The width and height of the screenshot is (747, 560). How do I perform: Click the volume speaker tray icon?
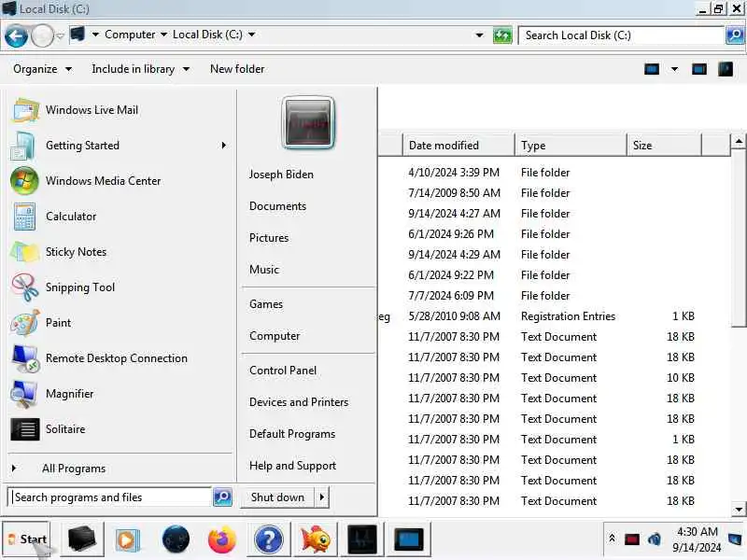click(x=655, y=539)
